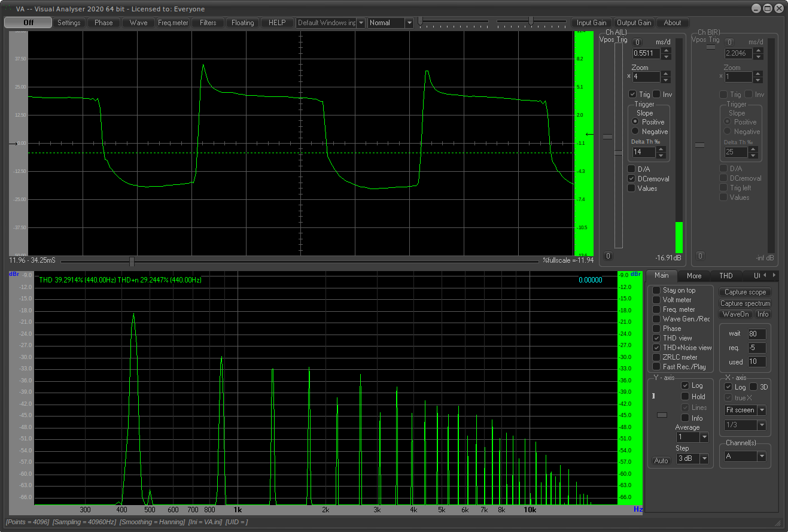Click the Ch A Trig level slider handle

pos(619,153)
